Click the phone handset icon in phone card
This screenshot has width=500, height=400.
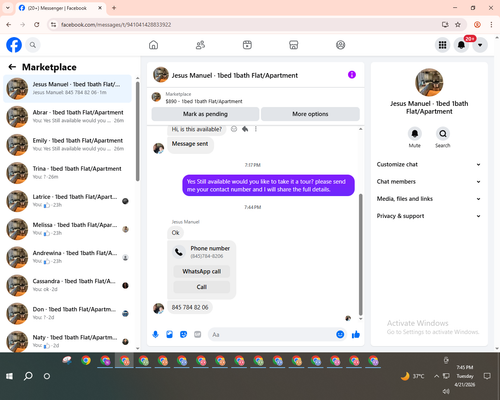[x=179, y=252]
